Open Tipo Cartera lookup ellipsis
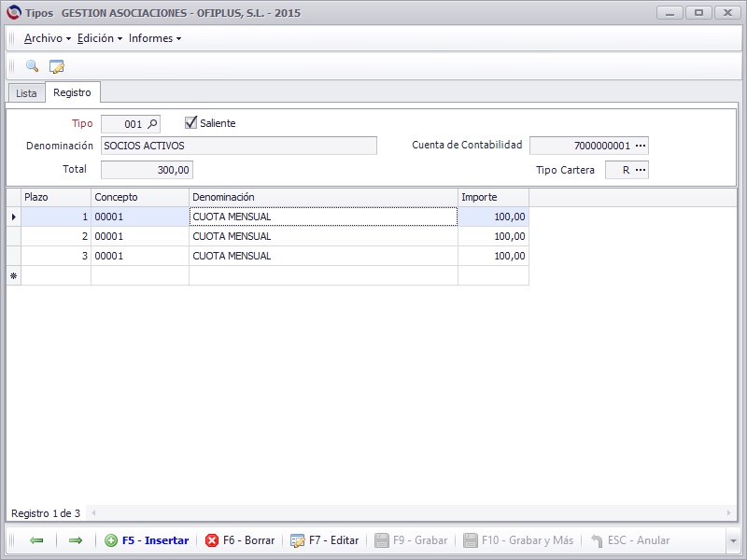Viewport: 747px width, 560px height. click(x=641, y=170)
